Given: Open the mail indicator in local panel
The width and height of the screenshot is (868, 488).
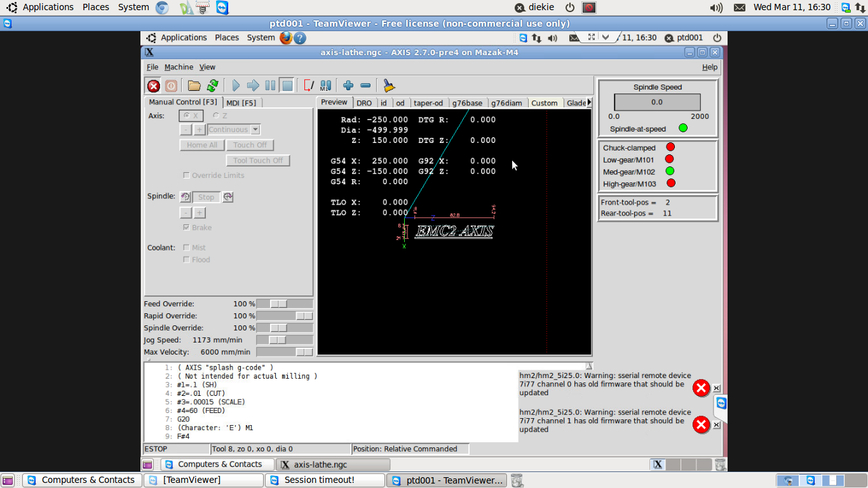Looking at the screenshot, I should [x=740, y=8].
